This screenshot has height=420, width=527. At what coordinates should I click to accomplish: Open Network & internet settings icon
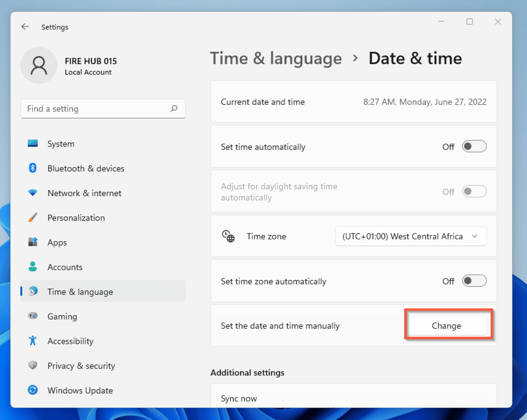[x=33, y=193]
